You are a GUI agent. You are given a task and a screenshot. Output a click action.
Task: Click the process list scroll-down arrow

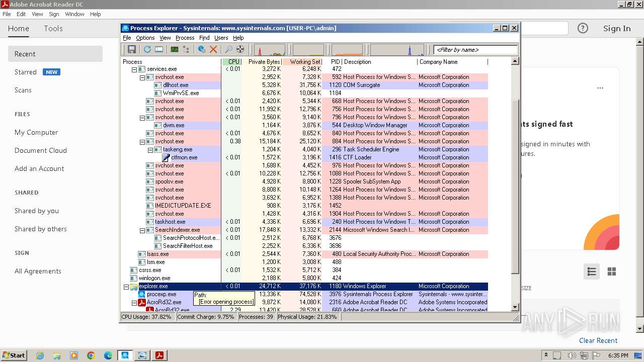pos(515,307)
